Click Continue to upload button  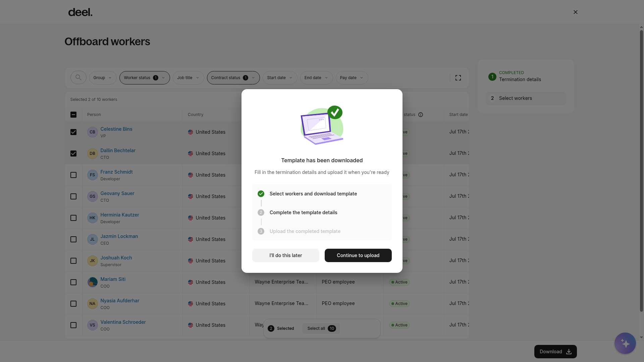pyautogui.click(x=358, y=255)
